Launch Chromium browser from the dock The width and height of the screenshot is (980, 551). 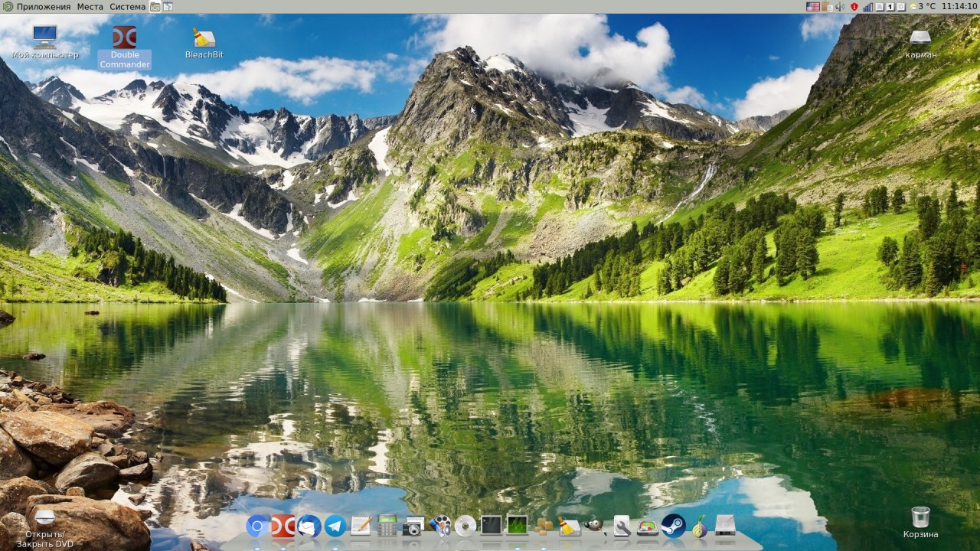(258, 526)
